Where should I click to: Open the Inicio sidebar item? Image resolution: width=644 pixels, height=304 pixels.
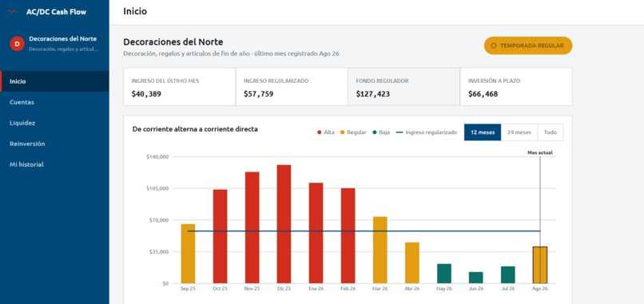point(54,81)
